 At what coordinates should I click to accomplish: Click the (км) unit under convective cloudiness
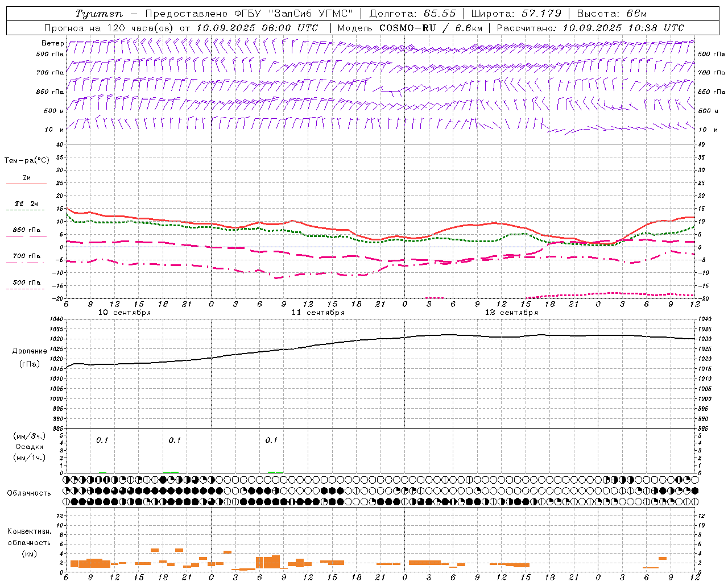pyautogui.click(x=29, y=554)
